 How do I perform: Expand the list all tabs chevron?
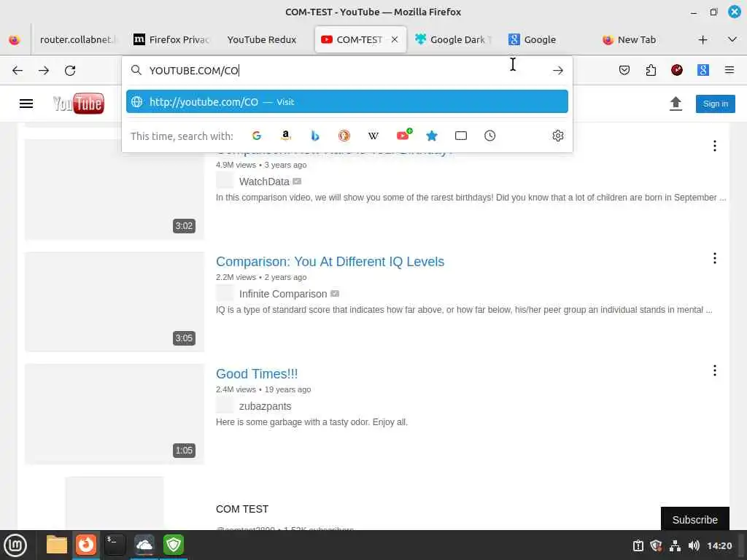(x=732, y=39)
